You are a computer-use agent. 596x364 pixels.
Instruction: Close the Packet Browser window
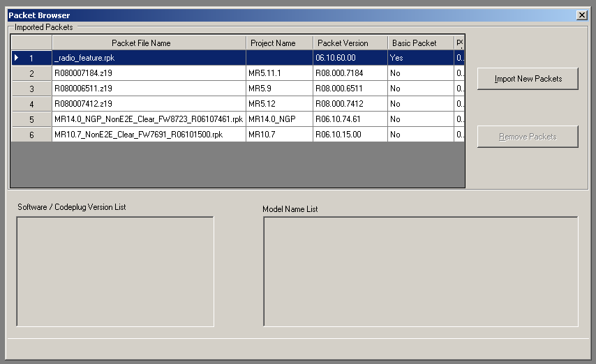[582, 15]
